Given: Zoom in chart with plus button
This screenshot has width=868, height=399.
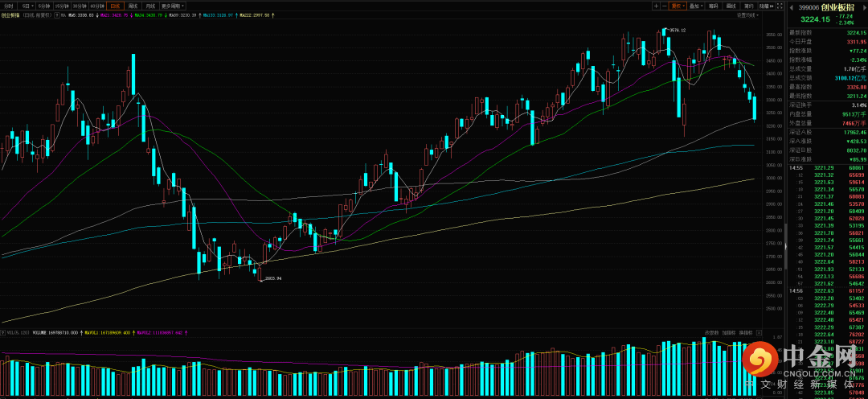Looking at the screenshot, I should (656, 6).
